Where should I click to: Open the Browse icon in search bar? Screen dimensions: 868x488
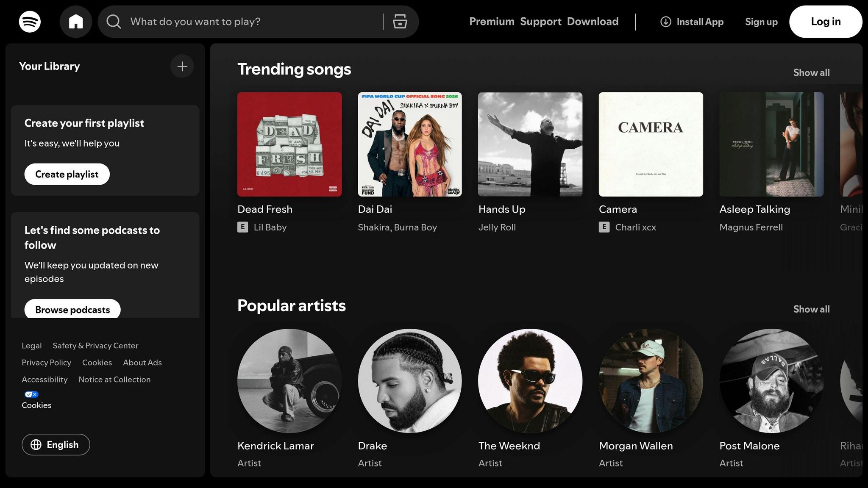click(400, 22)
